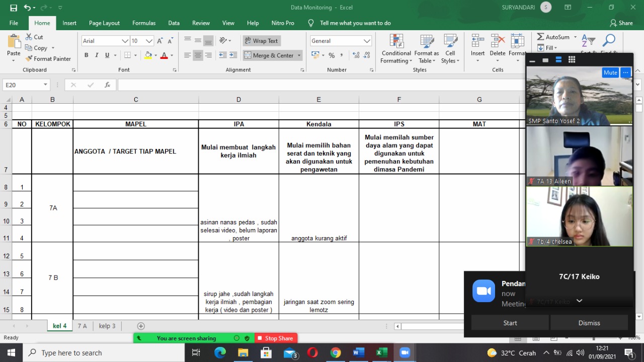
Task: Click the Paste clipboard icon
Action: click(x=14, y=42)
